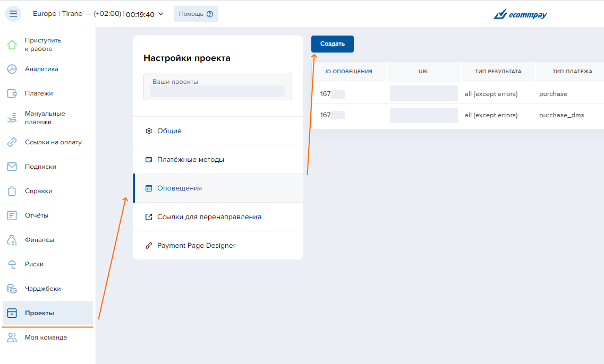Click the Finance money bag icon

(12, 240)
